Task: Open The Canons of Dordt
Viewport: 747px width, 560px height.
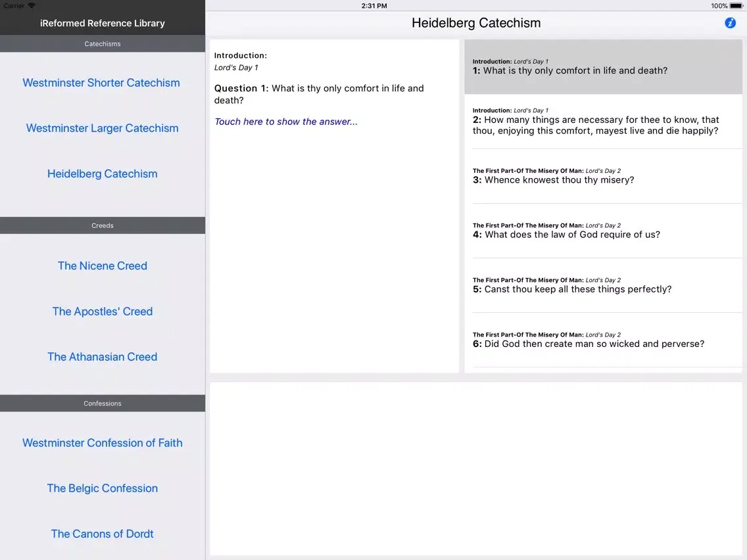Action: tap(103, 534)
